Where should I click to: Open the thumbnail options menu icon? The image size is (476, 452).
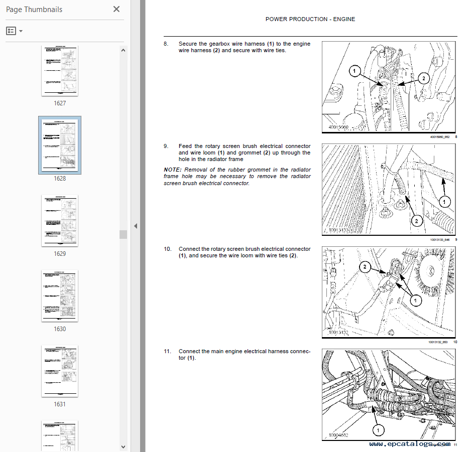(x=11, y=31)
